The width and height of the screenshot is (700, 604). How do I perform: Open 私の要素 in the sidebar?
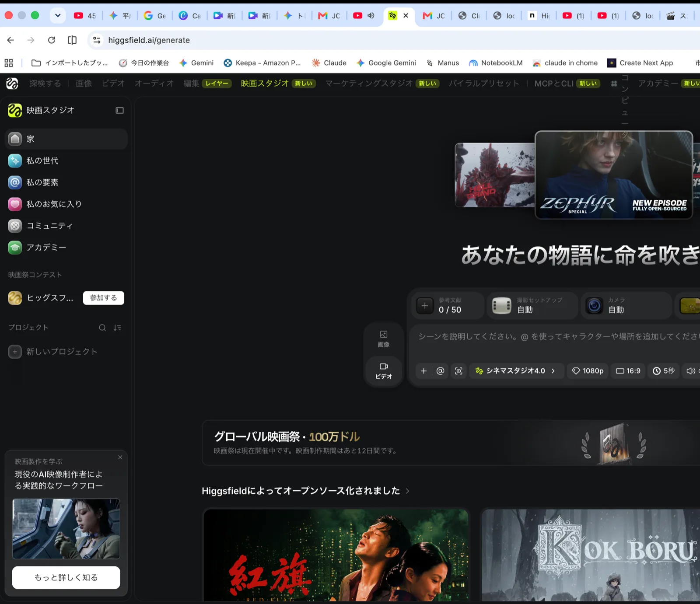click(x=66, y=182)
